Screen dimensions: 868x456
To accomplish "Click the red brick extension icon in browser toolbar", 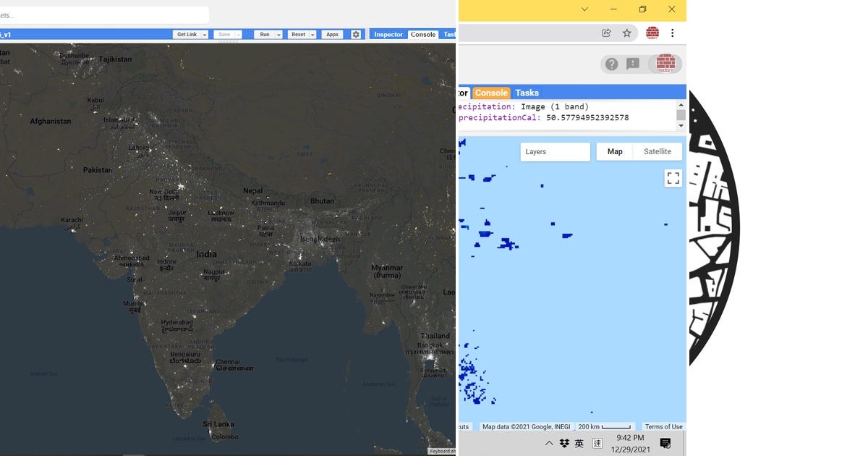I will tap(652, 33).
